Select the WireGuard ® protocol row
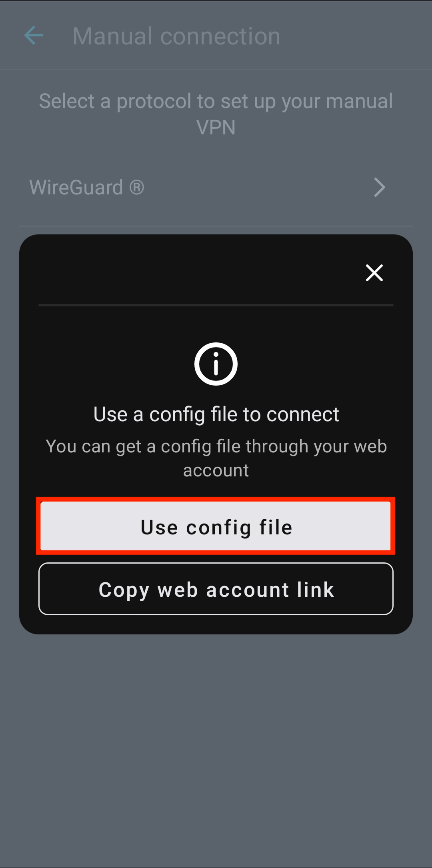The width and height of the screenshot is (432, 868). point(216,188)
